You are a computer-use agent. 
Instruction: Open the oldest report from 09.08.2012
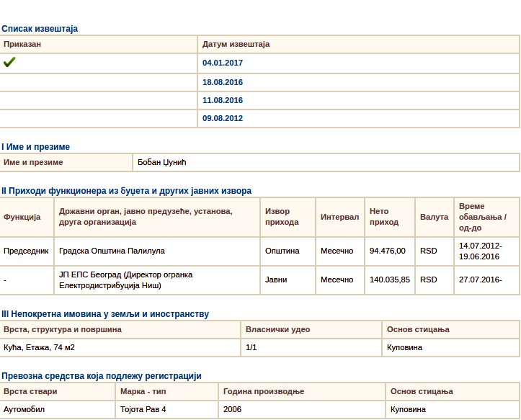click(223, 118)
